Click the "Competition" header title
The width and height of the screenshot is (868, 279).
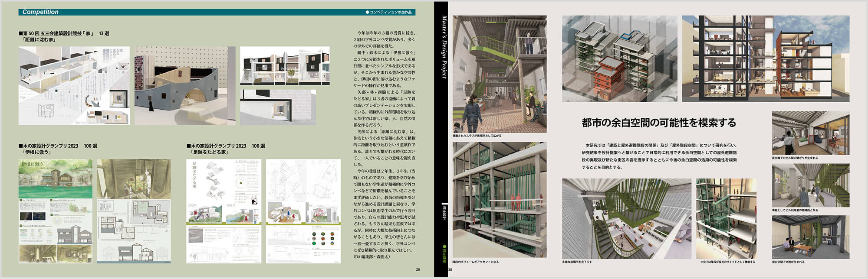(x=40, y=12)
